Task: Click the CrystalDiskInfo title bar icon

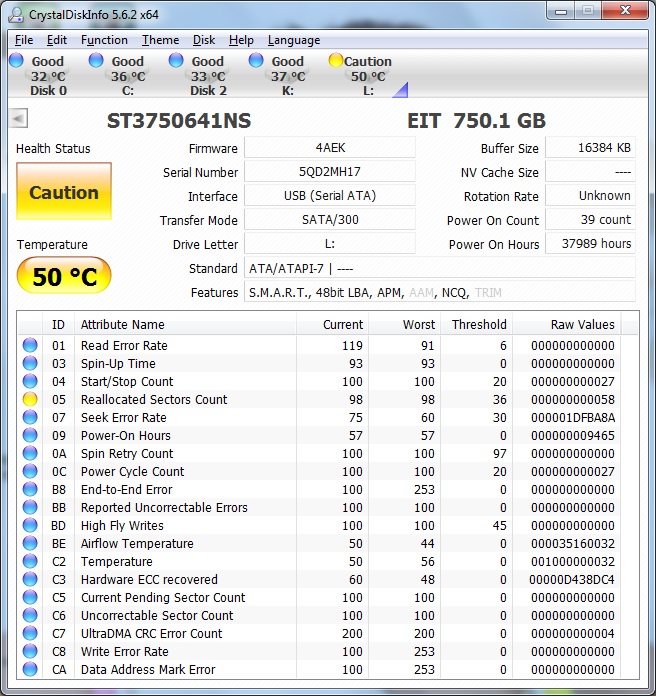Action: click(x=16, y=15)
